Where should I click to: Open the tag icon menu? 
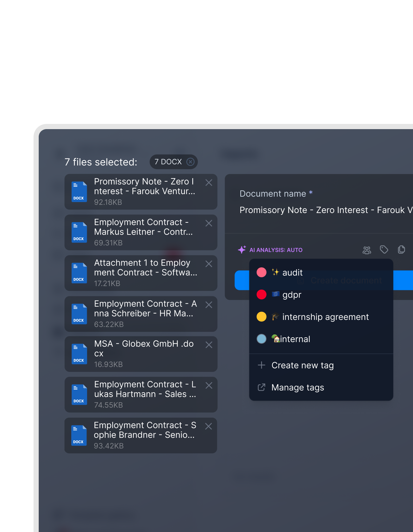coord(384,250)
